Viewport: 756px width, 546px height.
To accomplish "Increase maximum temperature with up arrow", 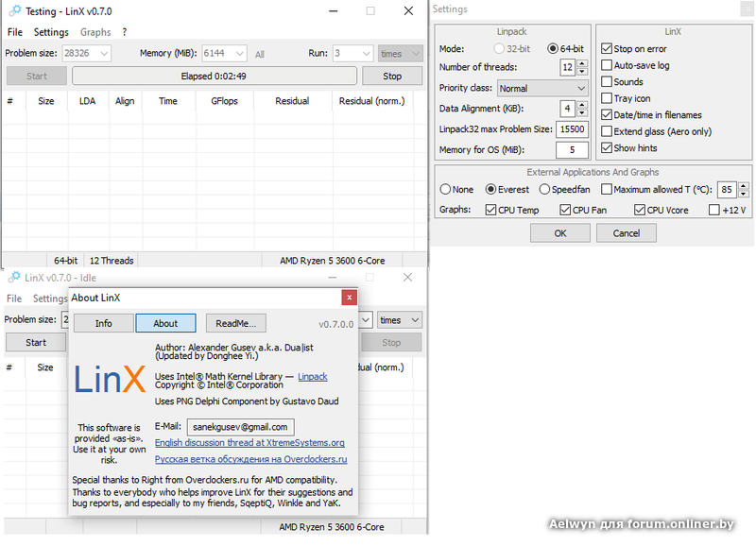I will (744, 185).
